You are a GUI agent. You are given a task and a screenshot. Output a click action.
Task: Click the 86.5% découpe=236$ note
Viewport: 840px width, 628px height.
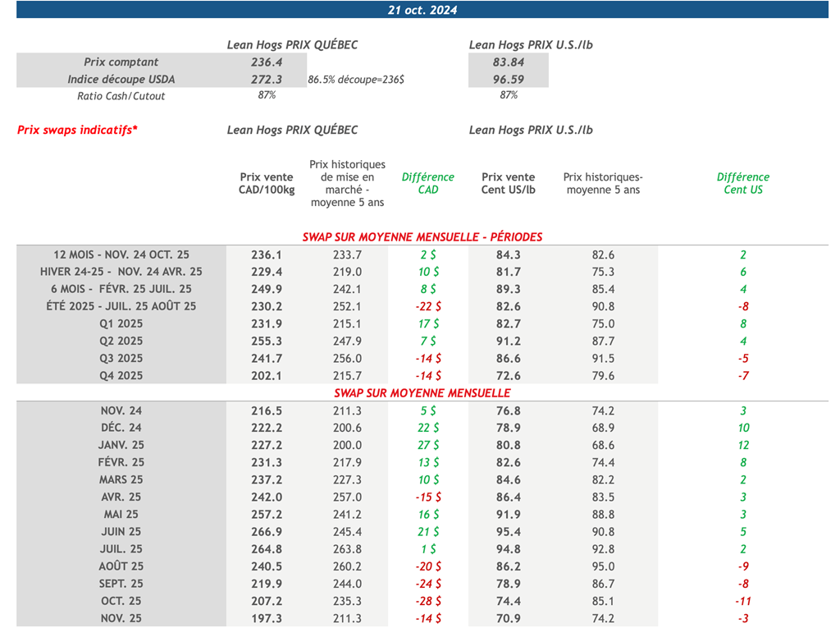coord(356,80)
